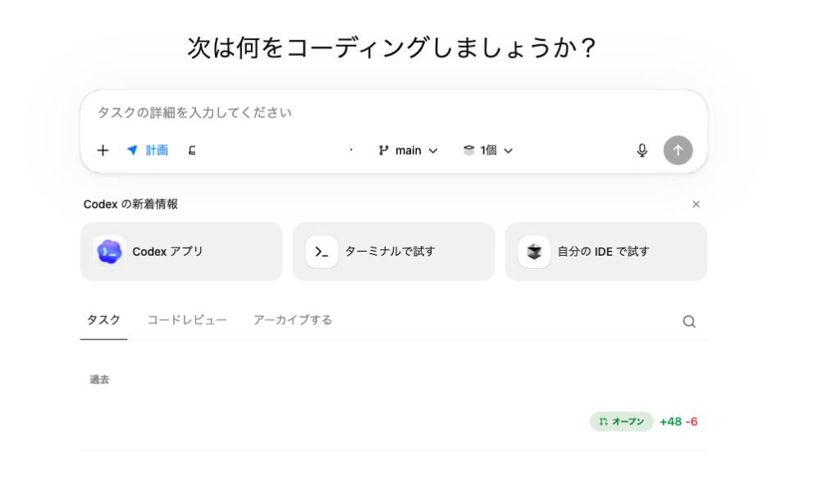Click the search magnifier icon
Screen dimensions: 840x504
click(x=689, y=321)
